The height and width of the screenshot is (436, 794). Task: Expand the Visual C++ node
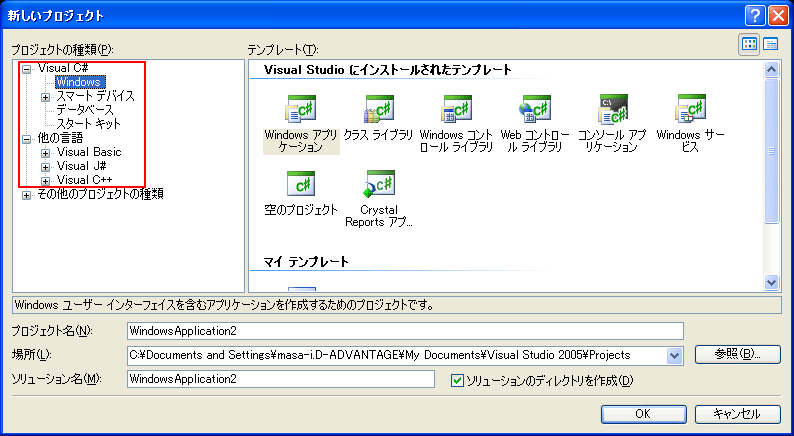[x=46, y=181]
